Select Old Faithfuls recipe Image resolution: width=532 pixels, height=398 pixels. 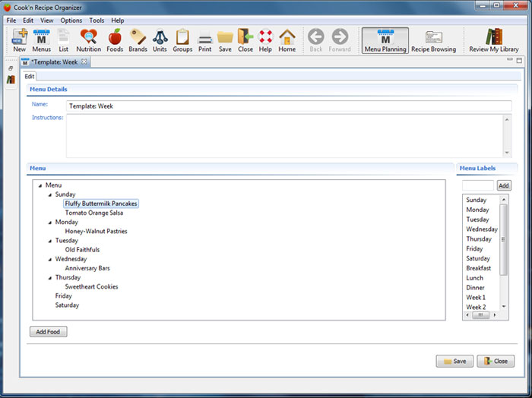[x=82, y=250]
